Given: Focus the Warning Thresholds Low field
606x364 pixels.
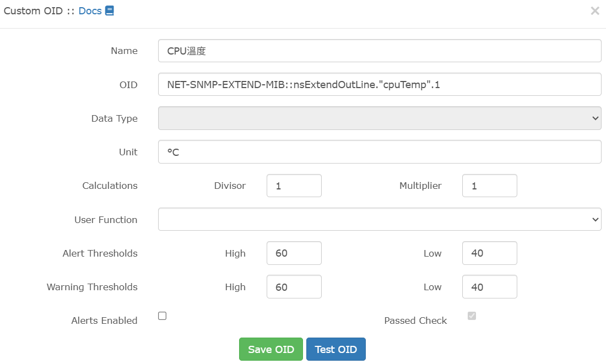Looking at the screenshot, I should tap(489, 287).
